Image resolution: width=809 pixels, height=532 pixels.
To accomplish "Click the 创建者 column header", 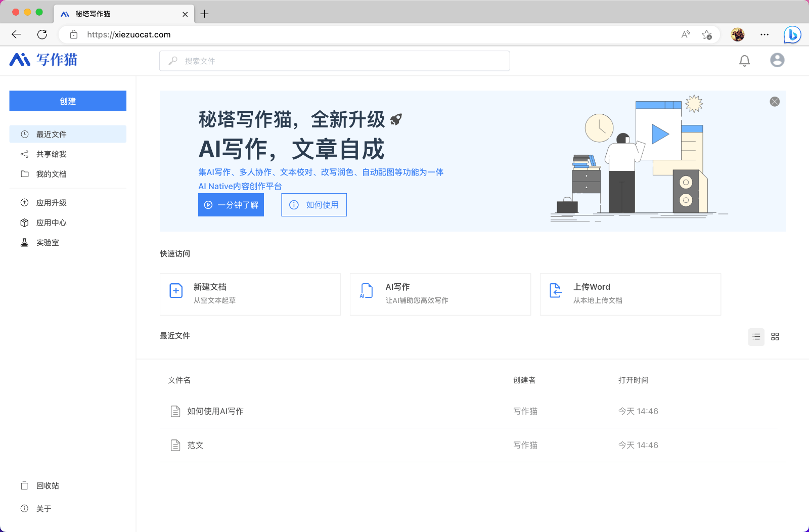I will click(x=524, y=380).
